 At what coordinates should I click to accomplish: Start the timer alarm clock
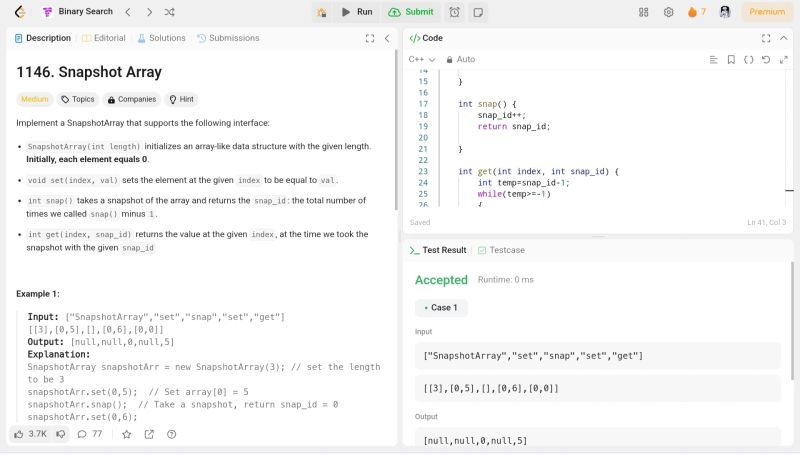(x=454, y=12)
